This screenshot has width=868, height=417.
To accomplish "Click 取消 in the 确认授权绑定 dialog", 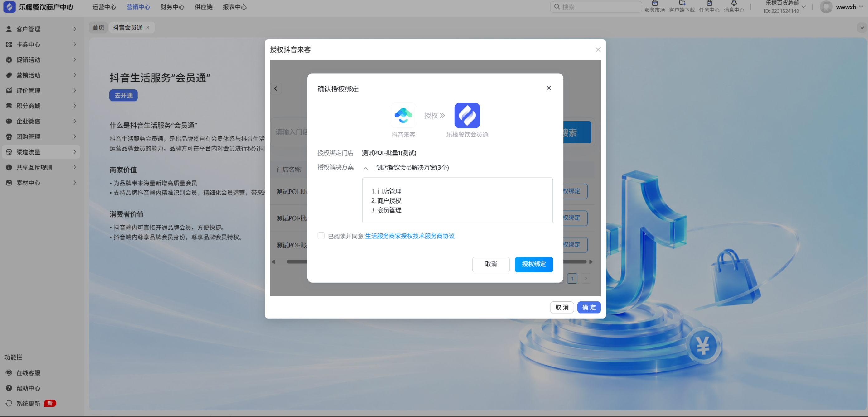I will 491,264.
